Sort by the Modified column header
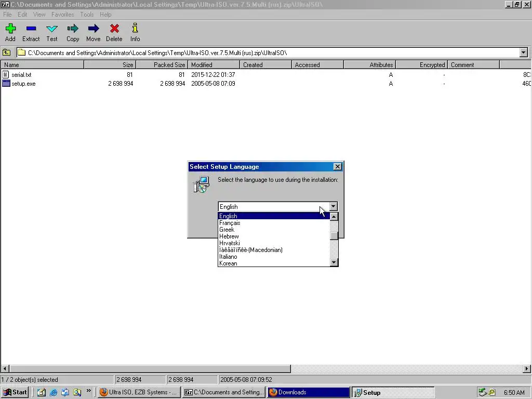The width and height of the screenshot is (532, 399). [214, 65]
